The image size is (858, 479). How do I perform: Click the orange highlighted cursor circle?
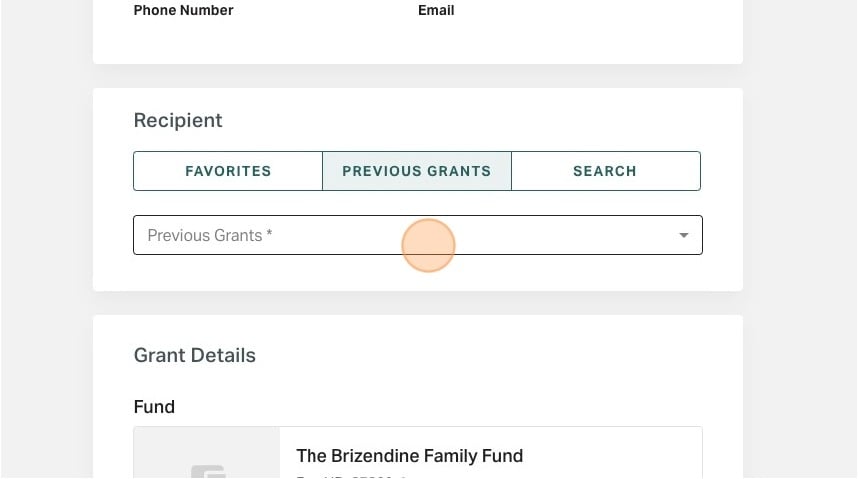coord(428,246)
